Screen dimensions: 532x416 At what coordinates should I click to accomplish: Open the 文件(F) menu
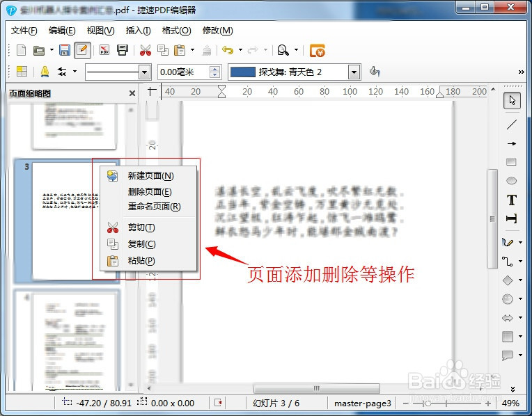click(x=24, y=31)
